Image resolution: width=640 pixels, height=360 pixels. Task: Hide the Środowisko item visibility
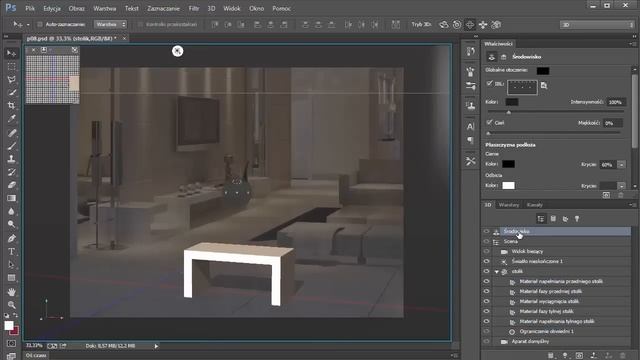click(487, 231)
